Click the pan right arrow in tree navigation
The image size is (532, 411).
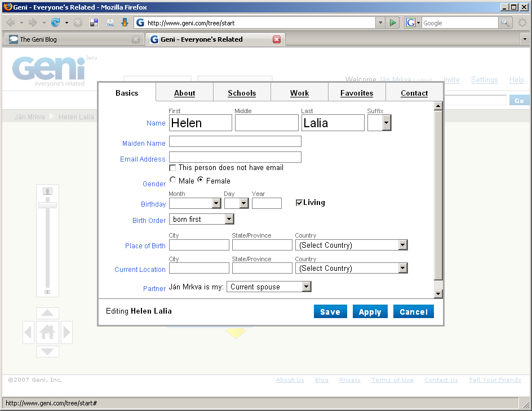click(x=66, y=332)
